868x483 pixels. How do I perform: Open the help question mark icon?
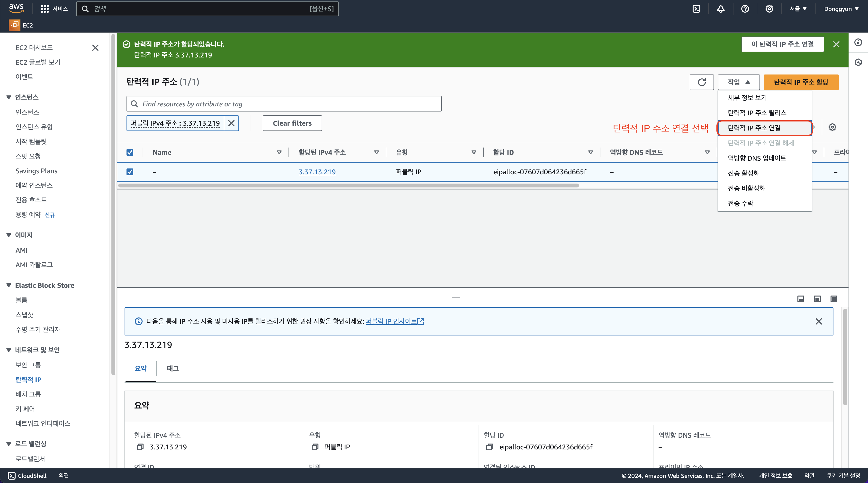coord(745,9)
